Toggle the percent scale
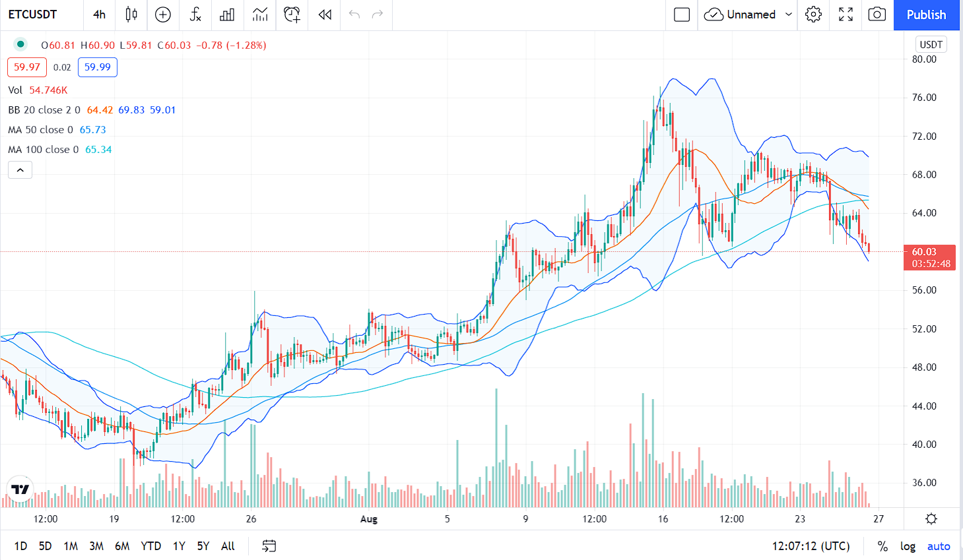Screen dimensions: 963x560 click(882, 546)
